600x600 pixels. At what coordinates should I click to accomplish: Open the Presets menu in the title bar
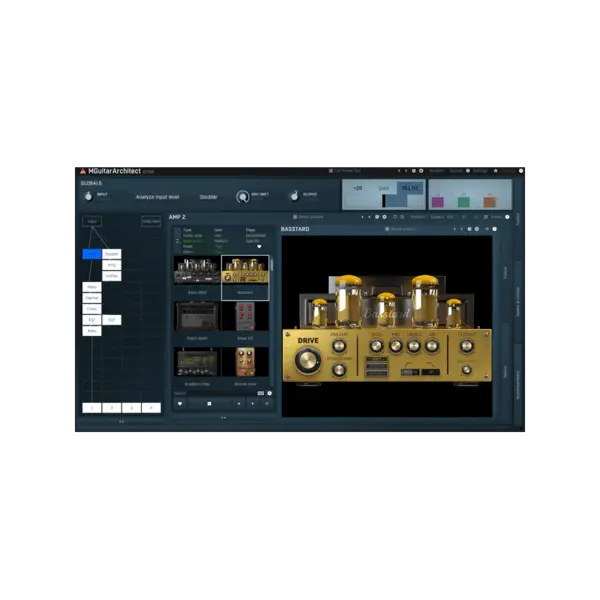click(455, 171)
